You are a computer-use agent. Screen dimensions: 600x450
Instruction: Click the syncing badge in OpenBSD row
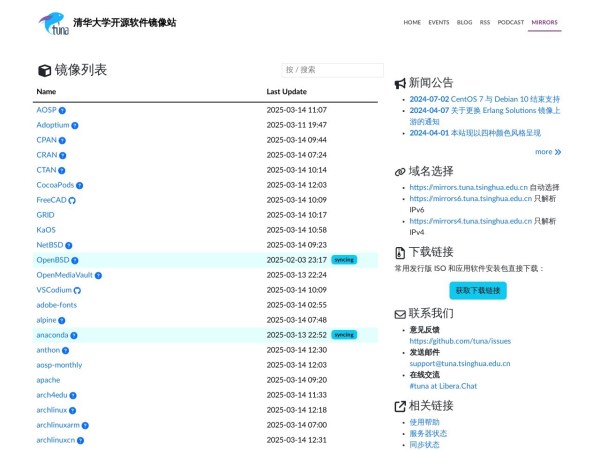click(344, 260)
